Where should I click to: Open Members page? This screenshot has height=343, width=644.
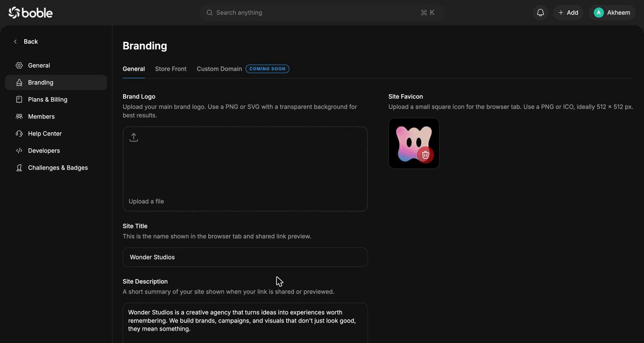tap(56, 116)
